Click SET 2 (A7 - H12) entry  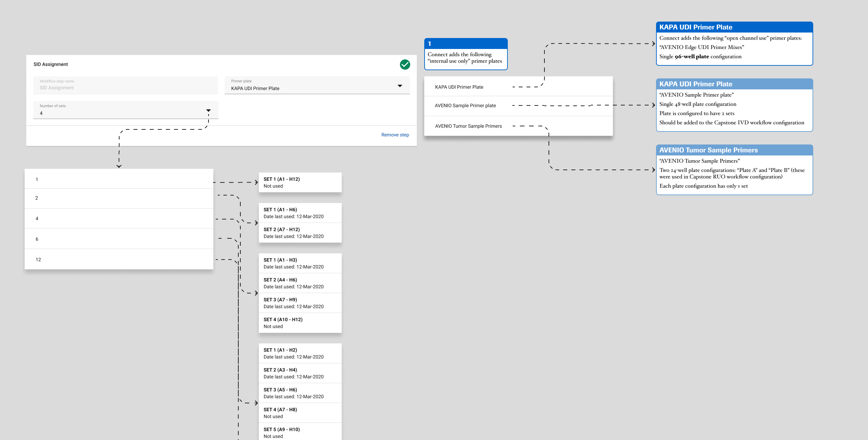(300, 232)
